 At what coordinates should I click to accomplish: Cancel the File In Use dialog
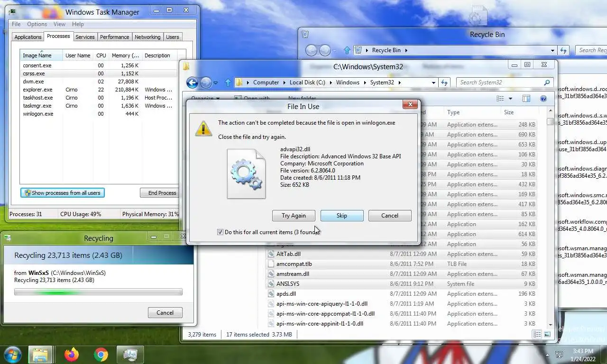[390, 216]
